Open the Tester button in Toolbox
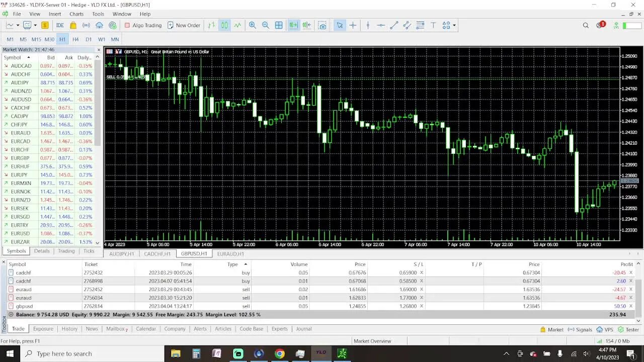 (x=628, y=330)
